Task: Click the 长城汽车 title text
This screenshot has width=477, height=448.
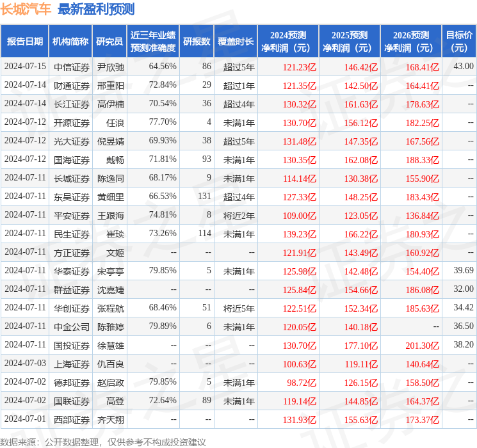Action: [x=26, y=9]
